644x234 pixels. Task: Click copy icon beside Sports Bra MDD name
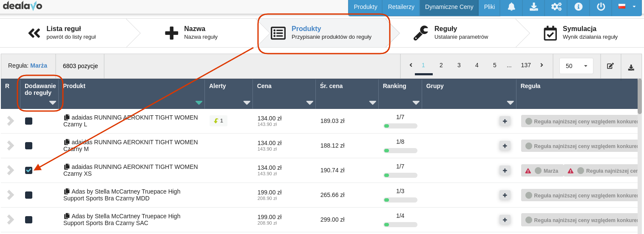pos(67,191)
